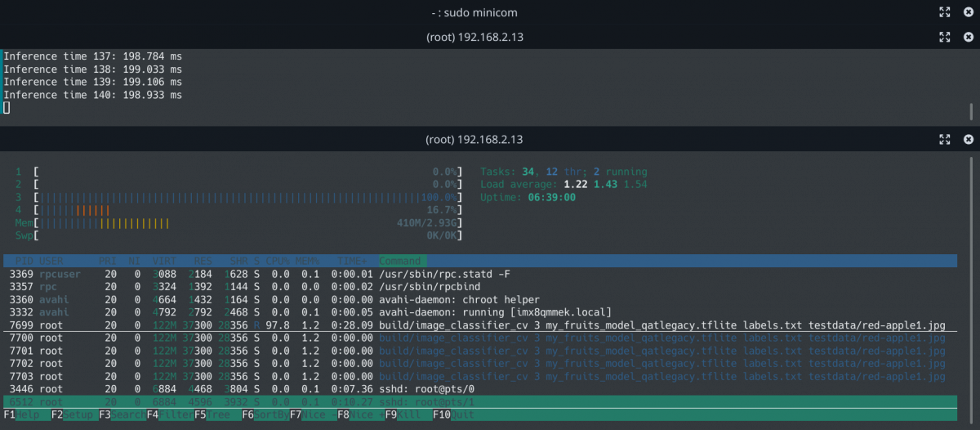Image resolution: width=980 pixels, height=430 pixels.
Task: Click the MEM% column header
Action: [308, 261]
